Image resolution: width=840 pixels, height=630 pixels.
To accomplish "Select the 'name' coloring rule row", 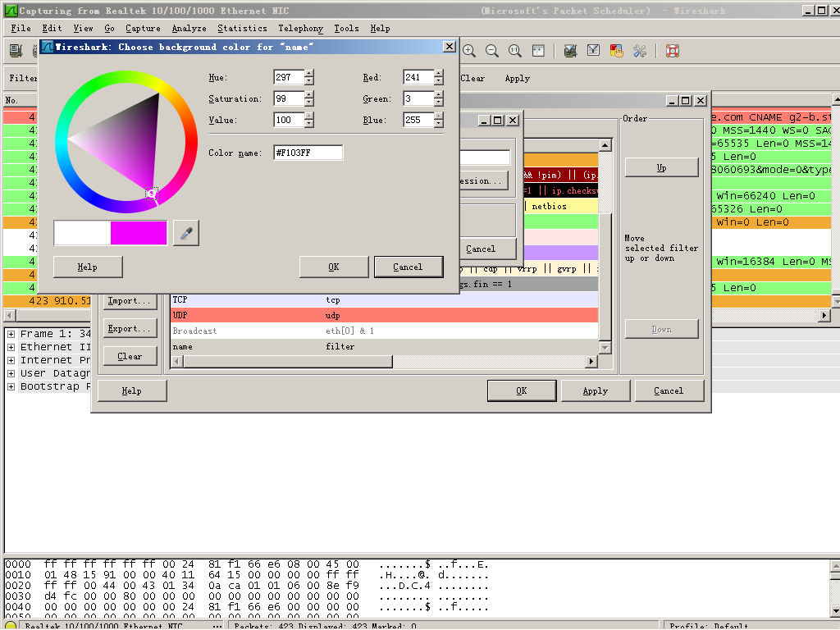I will pos(384,347).
